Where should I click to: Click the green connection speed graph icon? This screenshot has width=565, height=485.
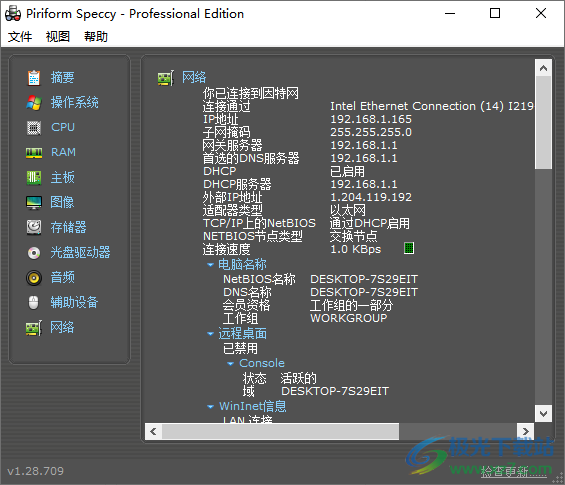pyautogui.click(x=409, y=248)
